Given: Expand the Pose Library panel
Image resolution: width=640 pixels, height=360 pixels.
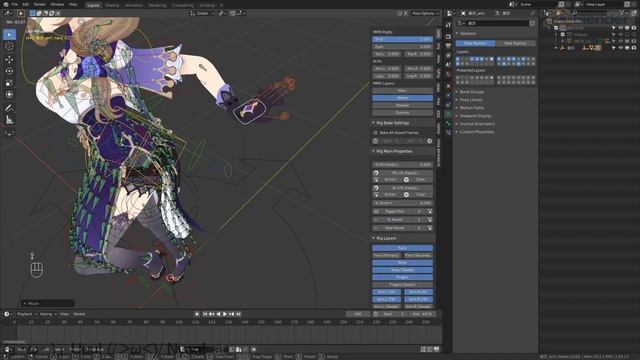Looking at the screenshot, I should point(471,100).
